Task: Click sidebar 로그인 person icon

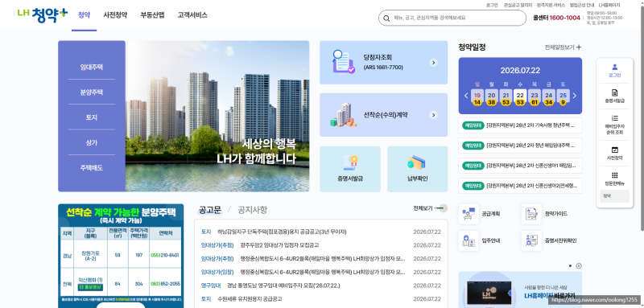Action: [x=614, y=67]
